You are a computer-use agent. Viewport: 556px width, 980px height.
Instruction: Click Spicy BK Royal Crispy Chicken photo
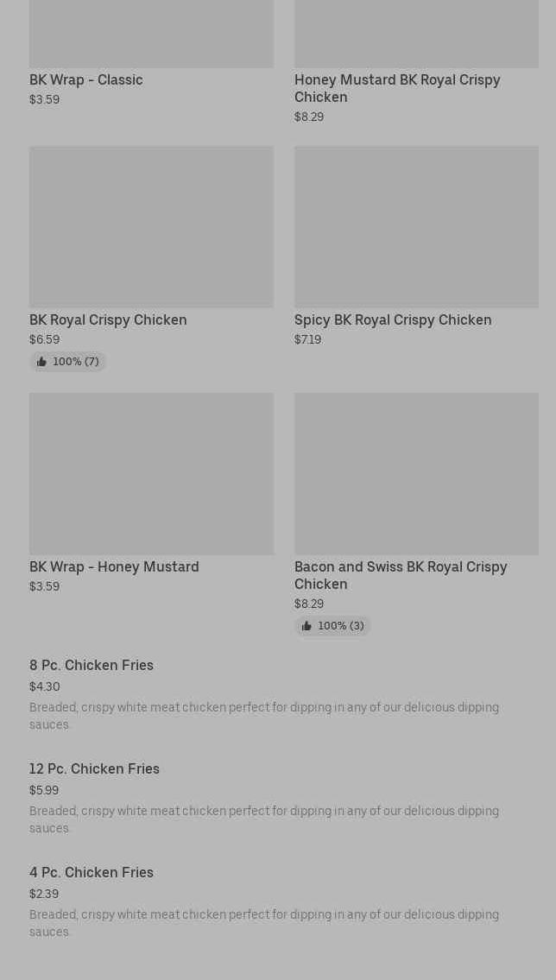(x=416, y=226)
